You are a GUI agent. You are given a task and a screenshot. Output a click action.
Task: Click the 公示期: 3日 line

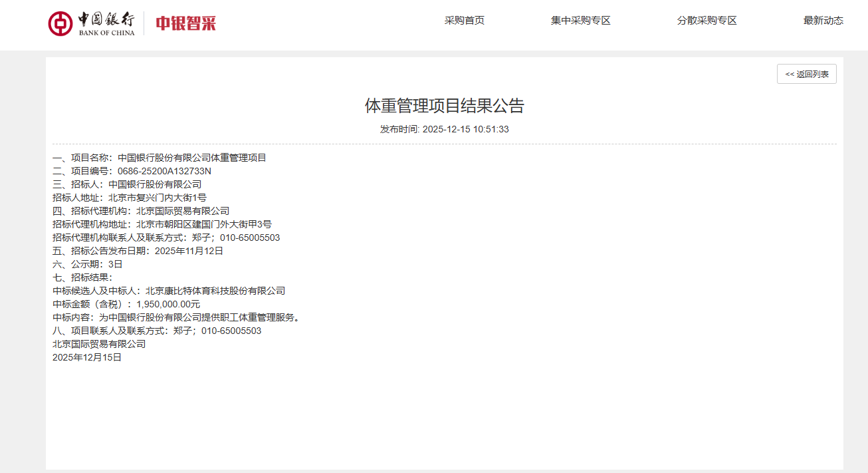[88, 264]
